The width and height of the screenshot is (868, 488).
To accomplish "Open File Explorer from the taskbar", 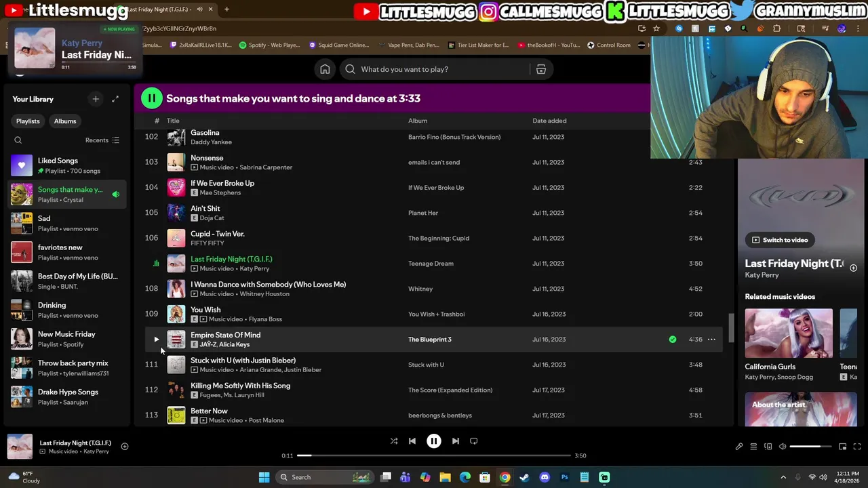I will pyautogui.click(x=445, y=477).
